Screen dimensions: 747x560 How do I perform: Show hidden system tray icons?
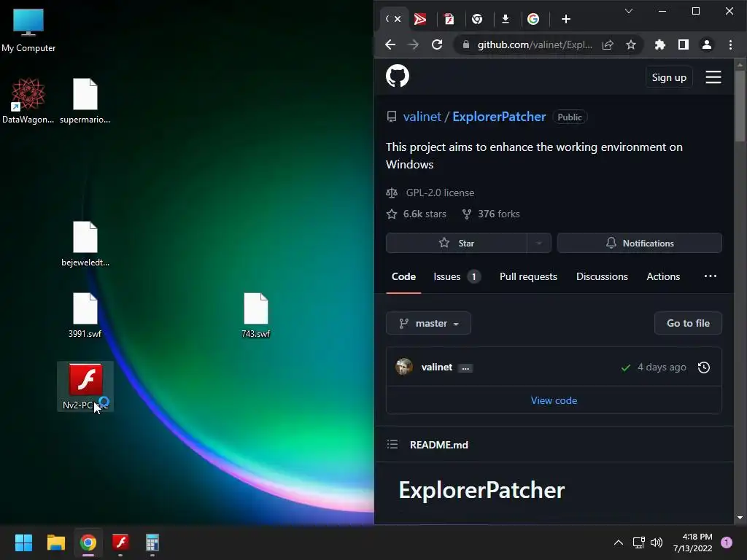point(619,542)
